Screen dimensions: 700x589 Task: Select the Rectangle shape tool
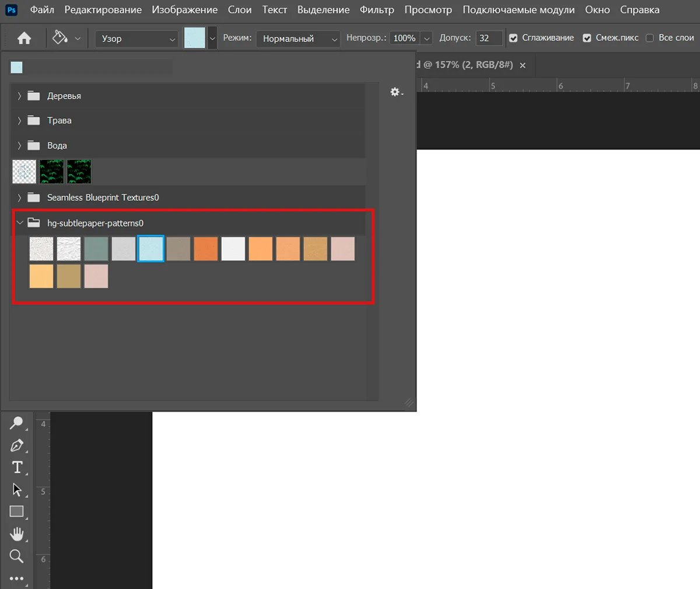coord(16,511)
